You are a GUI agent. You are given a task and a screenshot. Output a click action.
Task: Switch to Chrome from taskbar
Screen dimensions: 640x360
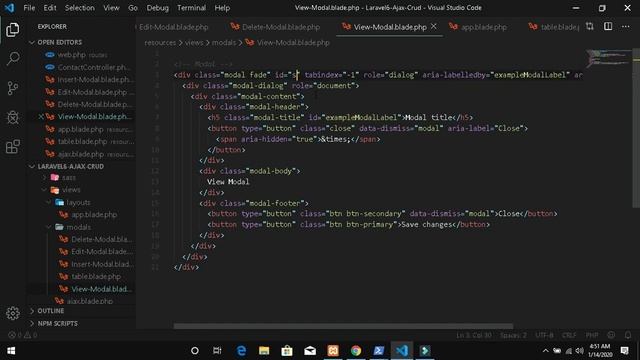tap(356, 351)
